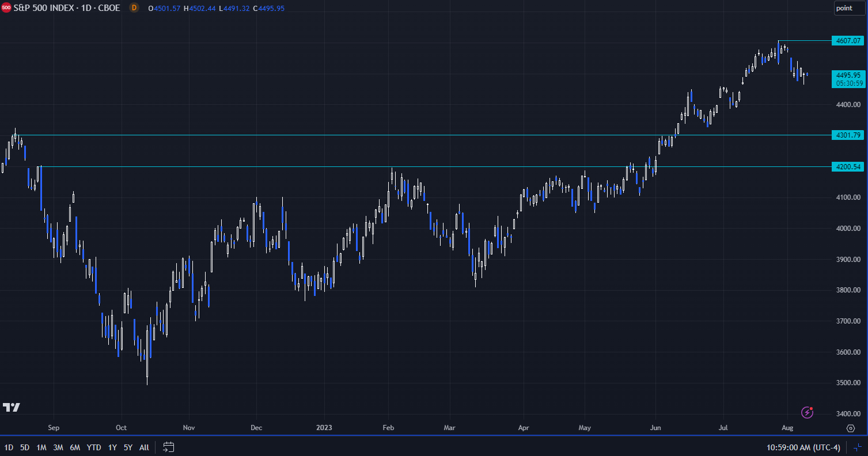Click the orange D data note icon

[x=133, y=8]
